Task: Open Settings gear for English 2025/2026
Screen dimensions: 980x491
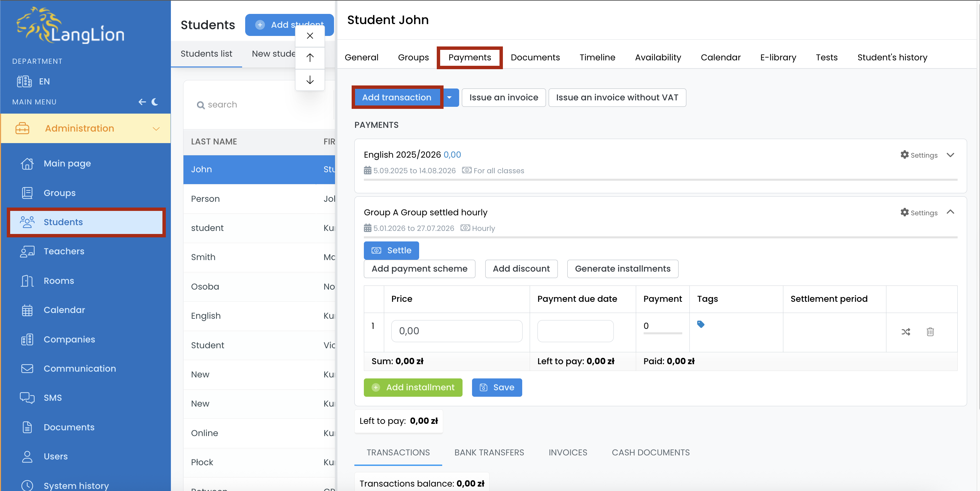Action: coord(918,155)
